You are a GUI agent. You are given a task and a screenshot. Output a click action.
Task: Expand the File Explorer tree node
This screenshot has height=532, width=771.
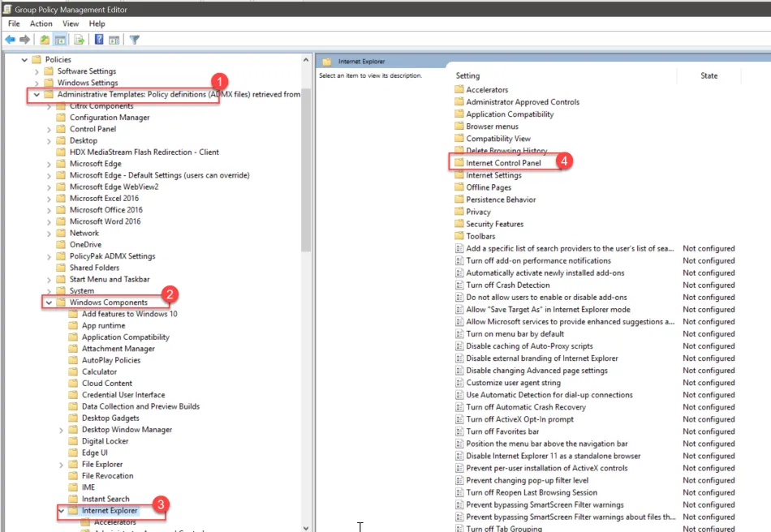(x=61, y=465)
